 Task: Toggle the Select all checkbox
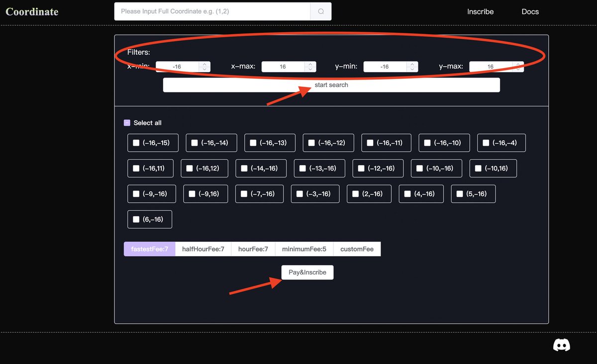(x=127, y=123)
